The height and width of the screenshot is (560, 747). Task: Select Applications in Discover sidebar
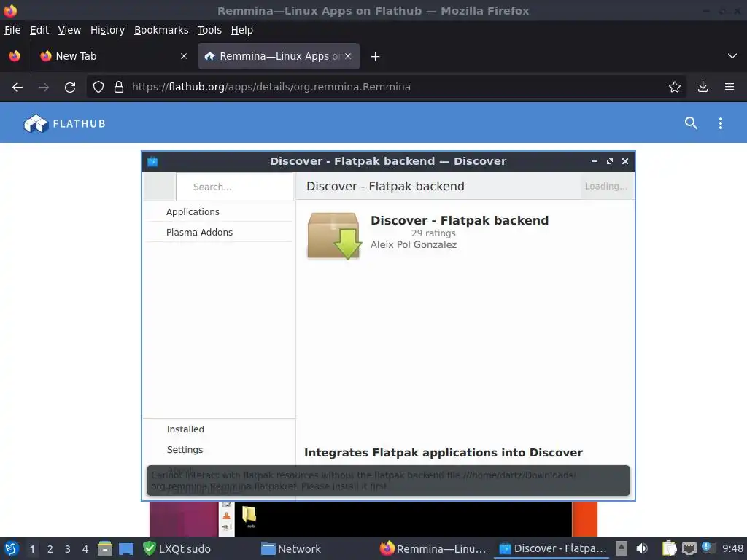coord(219,212)
